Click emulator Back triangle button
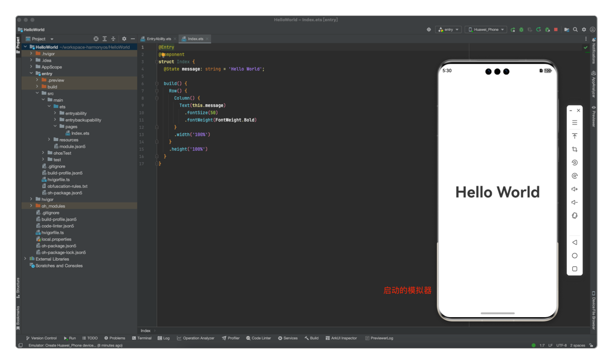 (574, 242)
